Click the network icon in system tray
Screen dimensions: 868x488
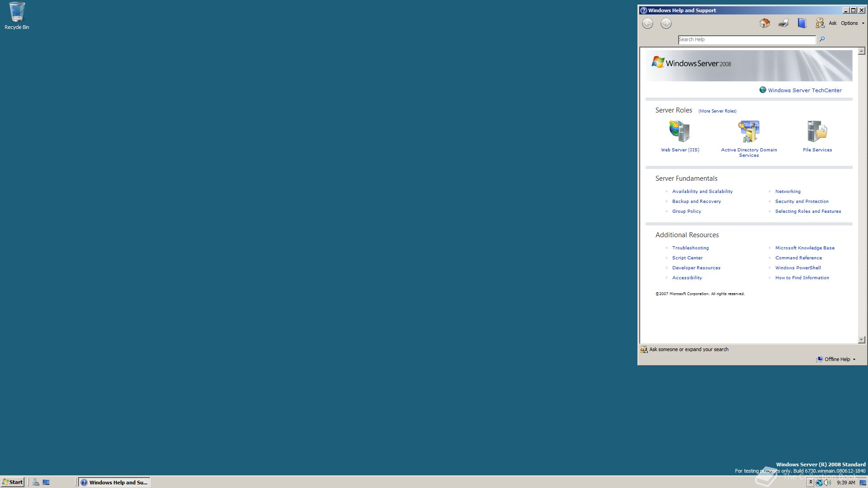(819, 483)
